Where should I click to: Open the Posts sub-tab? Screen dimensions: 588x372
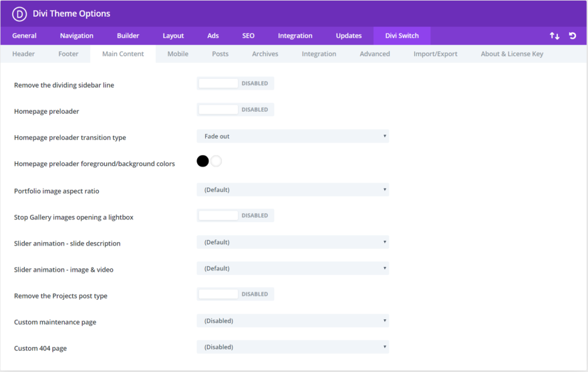(220, 54)
